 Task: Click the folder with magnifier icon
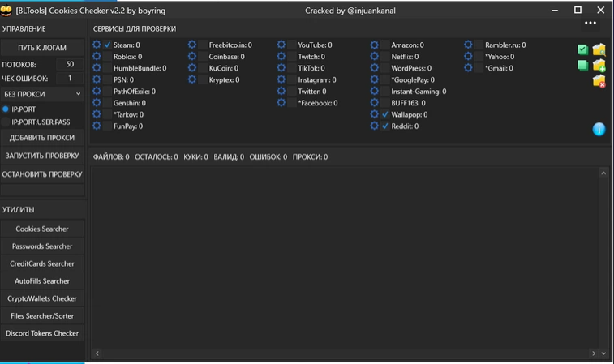click(599, 49)
